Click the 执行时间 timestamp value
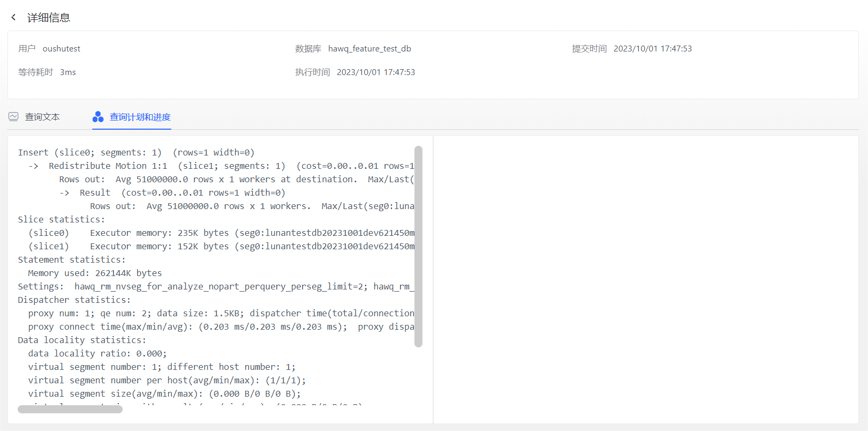868x431 pixels. point(375,72)
